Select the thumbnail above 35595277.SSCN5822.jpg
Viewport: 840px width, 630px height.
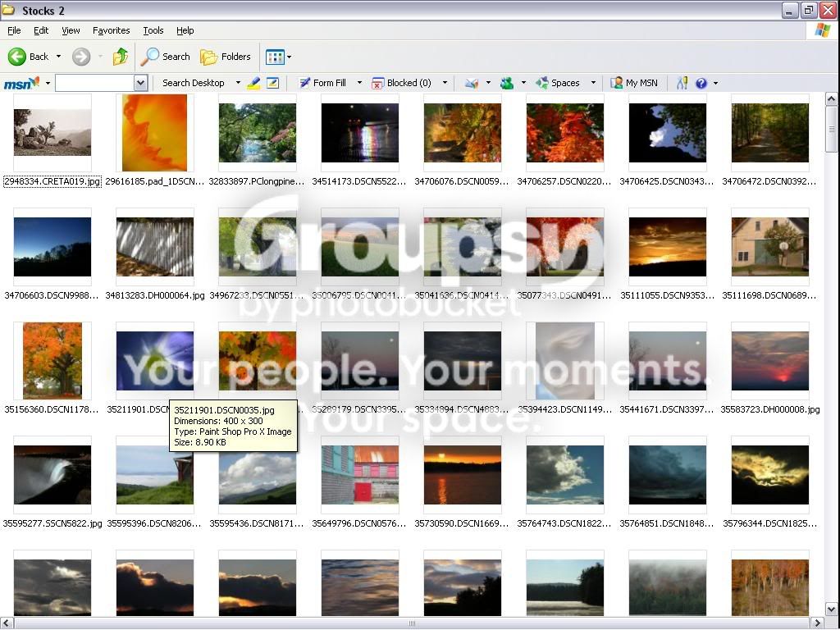click(x=52, y=475)
